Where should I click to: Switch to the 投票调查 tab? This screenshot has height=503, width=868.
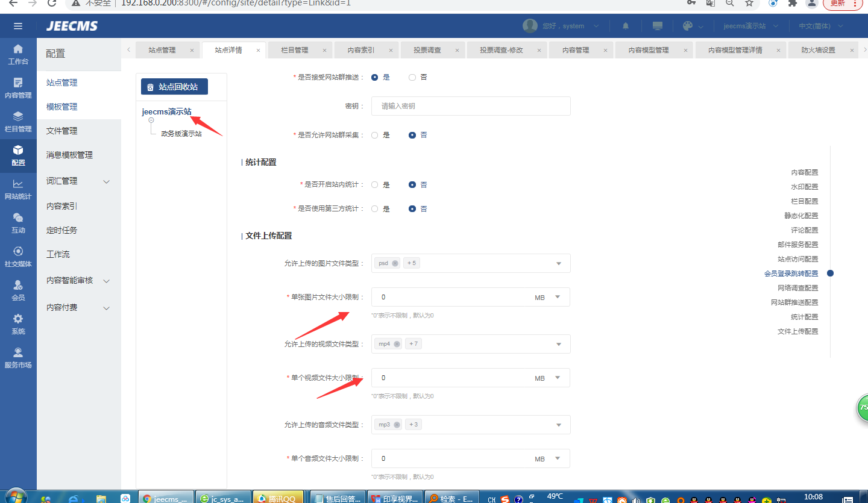pyautogui.click(x=427, y=50)
